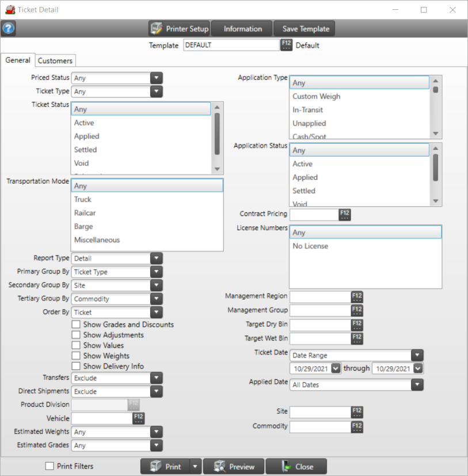This screenshot has width=468, height=476.
Task: Open F12 lookup for Commodity field
Action: pos(357,427)
